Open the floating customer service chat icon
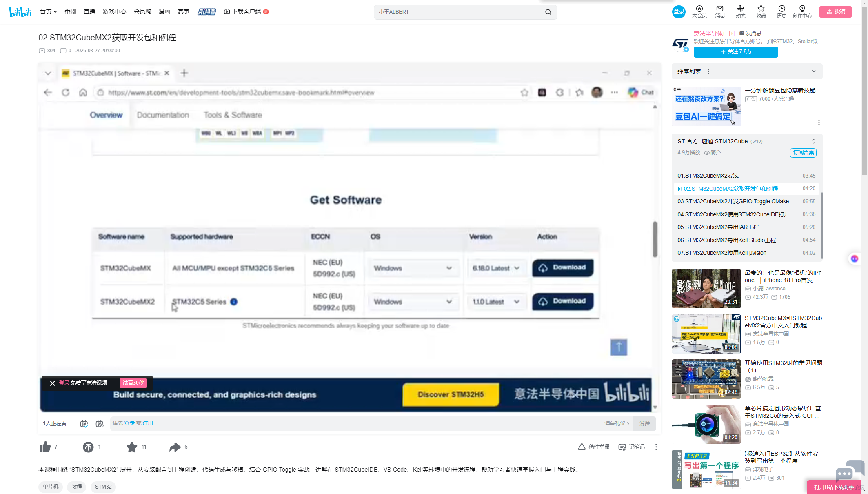The width and height of the screenshot is (868, 494). (x=849, y=471)
